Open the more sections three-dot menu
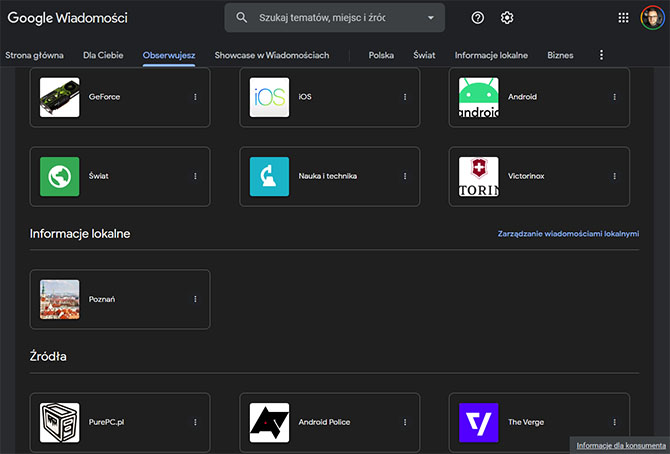This screenshot has width=670, height=454. pos(601,55)
